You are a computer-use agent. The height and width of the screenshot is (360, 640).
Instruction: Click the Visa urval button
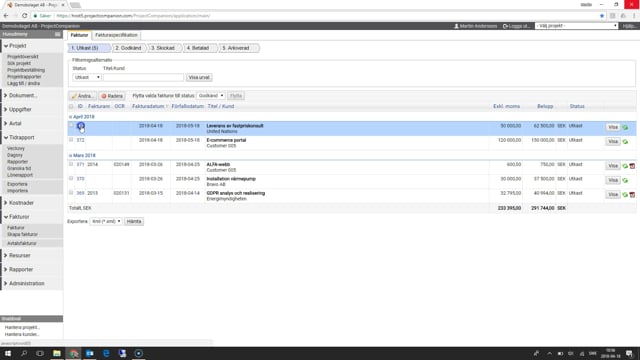point(199,77)
